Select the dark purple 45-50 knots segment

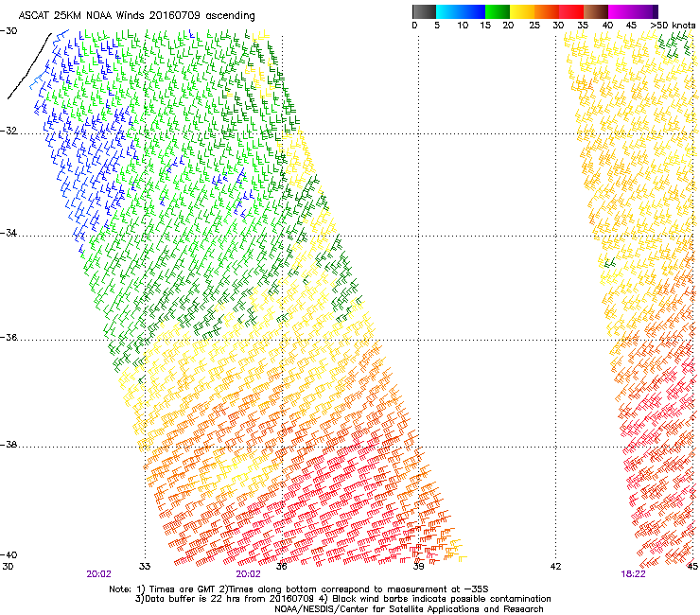[x=645, y=11]
